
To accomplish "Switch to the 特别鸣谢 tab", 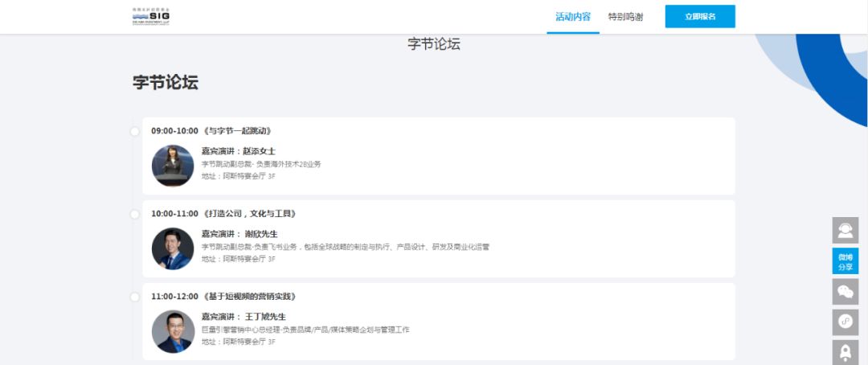I will click(x=625, y=17).
